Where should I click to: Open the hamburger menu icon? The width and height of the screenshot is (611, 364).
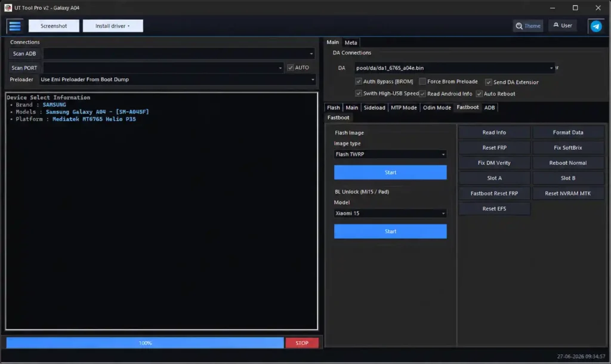[x=15, y=26]
